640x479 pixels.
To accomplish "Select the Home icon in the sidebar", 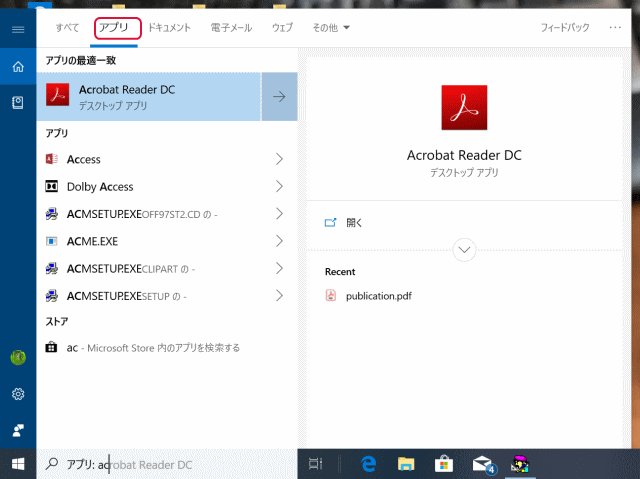I will 18,66.
